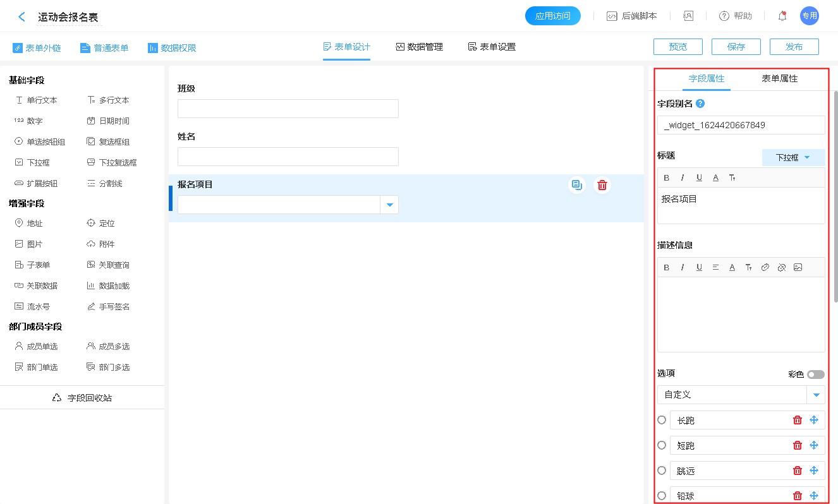Duplicate the 报名项目 field using copy icon
Image resolution: width=838 pixels, height=504 pixels.
[576, 185]
